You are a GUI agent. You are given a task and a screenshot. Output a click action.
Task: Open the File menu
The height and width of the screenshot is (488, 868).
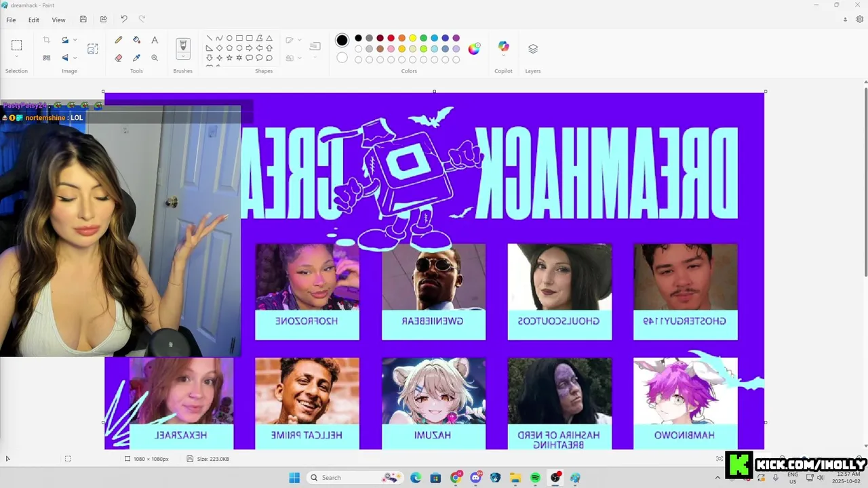point(11,20)
